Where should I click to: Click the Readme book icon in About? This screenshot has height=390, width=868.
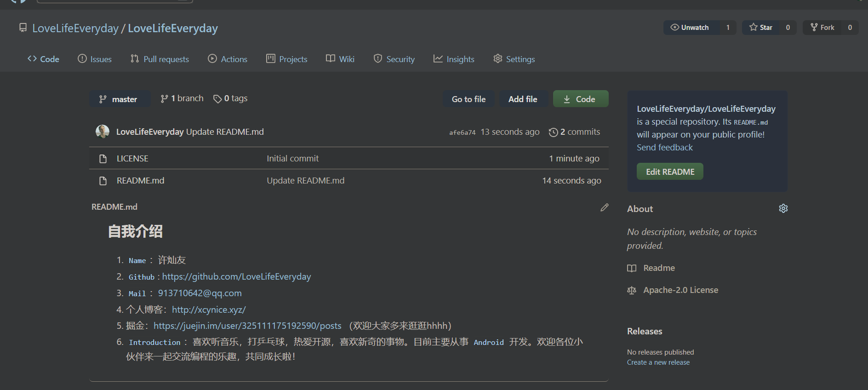[632, 268]
